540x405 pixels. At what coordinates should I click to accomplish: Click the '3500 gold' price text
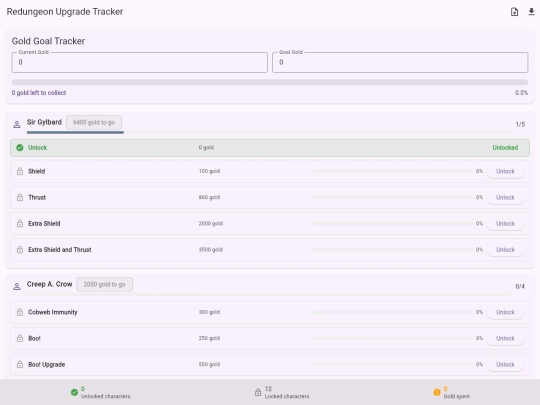211,250
